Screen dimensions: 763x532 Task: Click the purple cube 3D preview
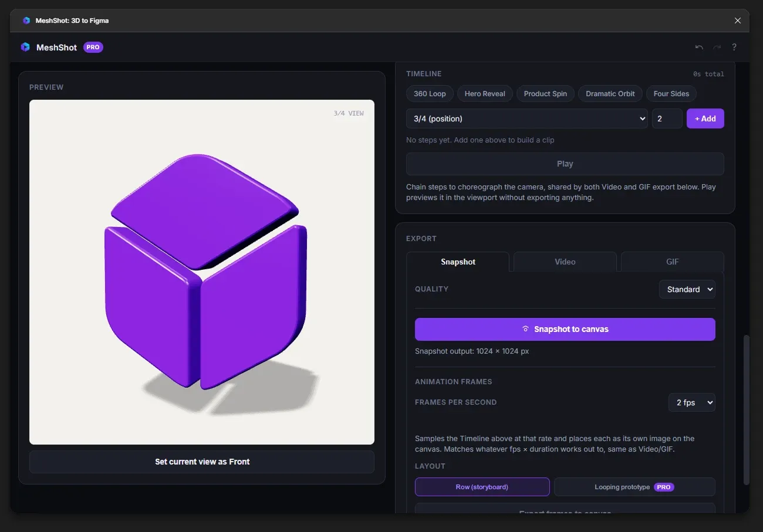(205, 273)
